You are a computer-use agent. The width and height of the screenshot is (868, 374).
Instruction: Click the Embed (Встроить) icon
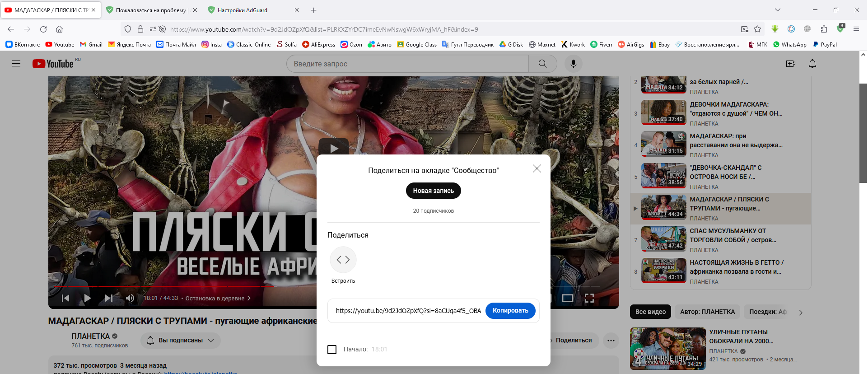343,260
